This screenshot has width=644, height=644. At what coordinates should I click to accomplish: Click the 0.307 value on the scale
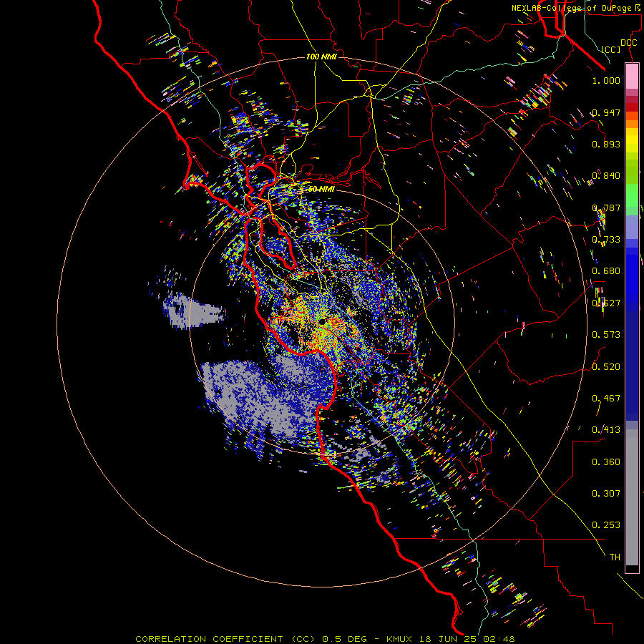pos(606,494)
